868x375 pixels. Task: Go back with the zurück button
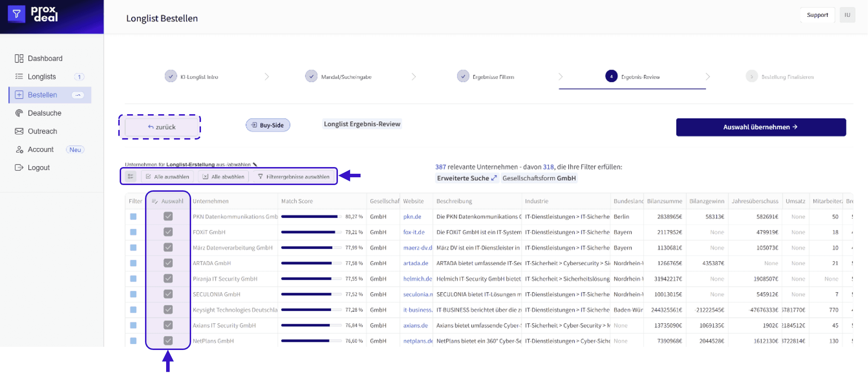point(162,127)
